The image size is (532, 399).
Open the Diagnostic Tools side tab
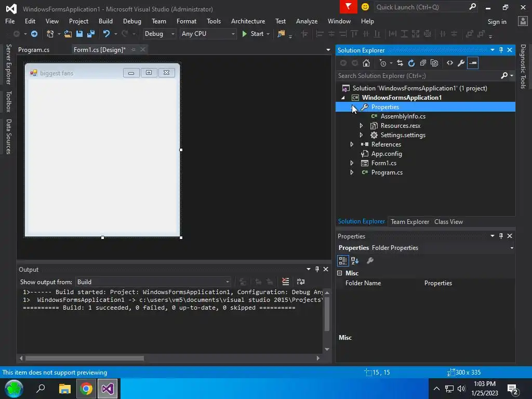[x=523, y=66]
